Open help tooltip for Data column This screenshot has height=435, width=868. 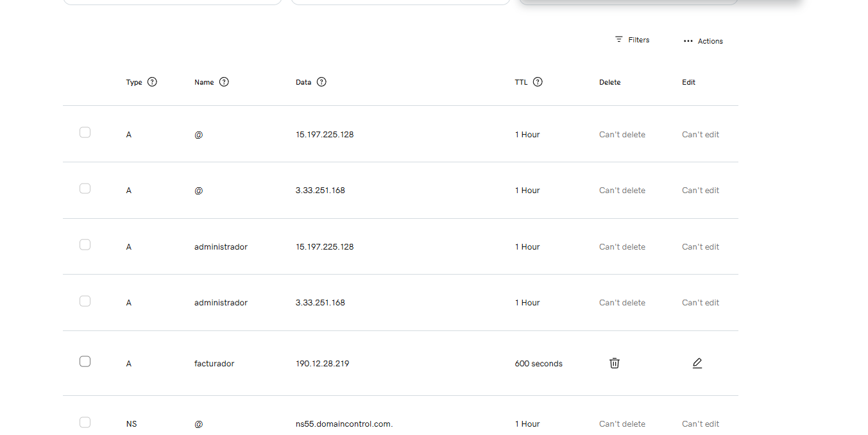[321, 82]
